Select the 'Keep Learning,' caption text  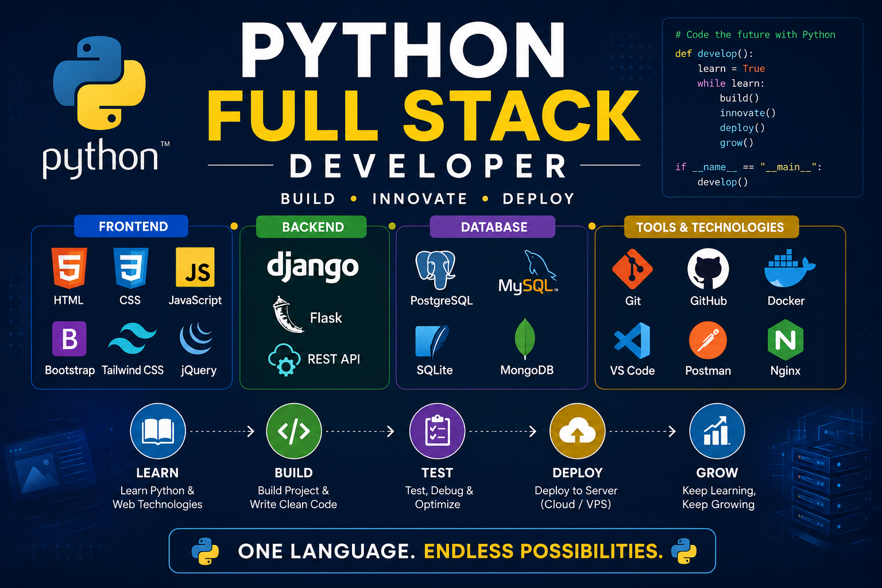(719, 490)
